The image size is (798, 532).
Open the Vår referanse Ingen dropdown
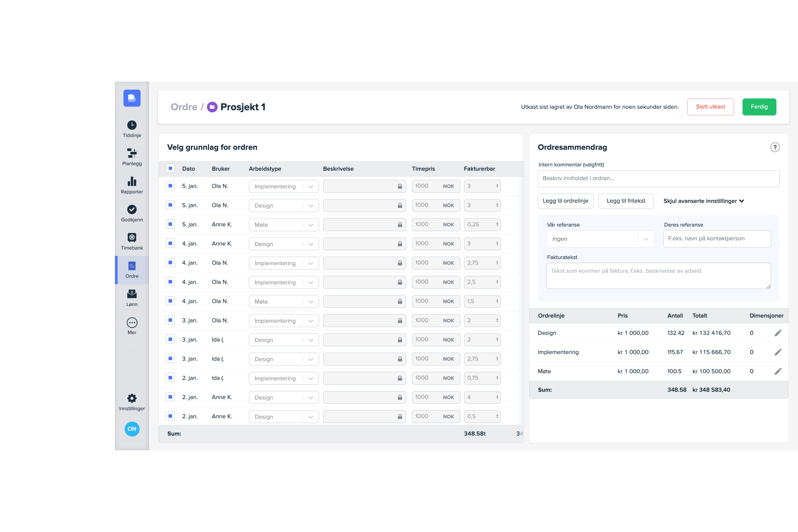point(600,239)
